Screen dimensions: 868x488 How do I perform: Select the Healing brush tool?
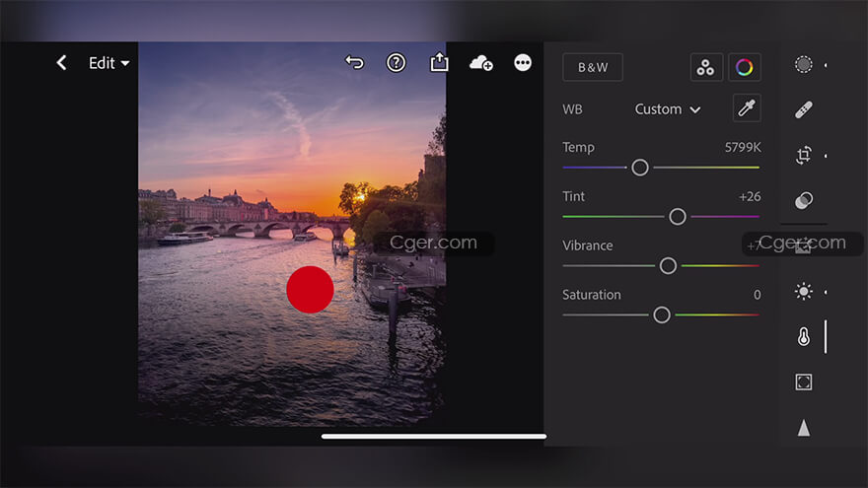[x=804, y=109]
